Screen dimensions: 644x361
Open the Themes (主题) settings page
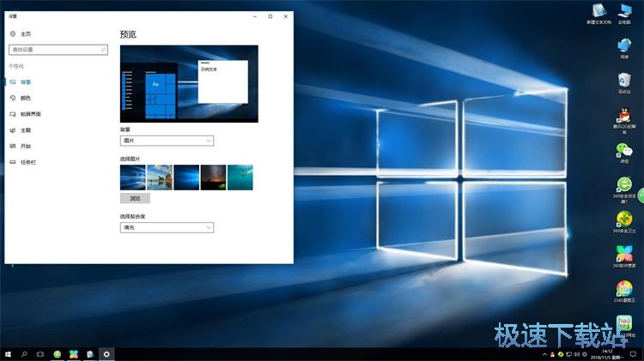click(26, 130)
